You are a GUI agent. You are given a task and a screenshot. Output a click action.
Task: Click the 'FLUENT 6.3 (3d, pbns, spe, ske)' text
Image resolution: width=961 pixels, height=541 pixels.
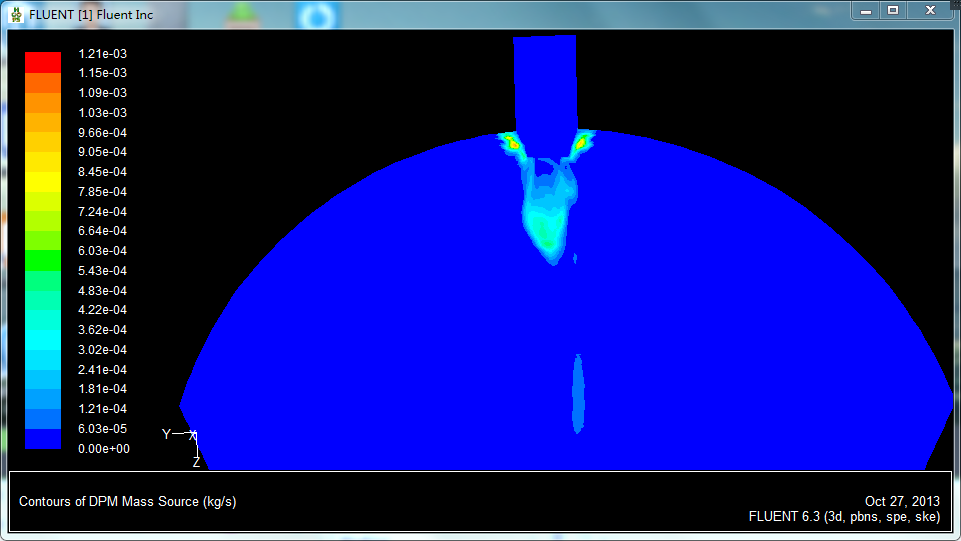coord(844,517)
